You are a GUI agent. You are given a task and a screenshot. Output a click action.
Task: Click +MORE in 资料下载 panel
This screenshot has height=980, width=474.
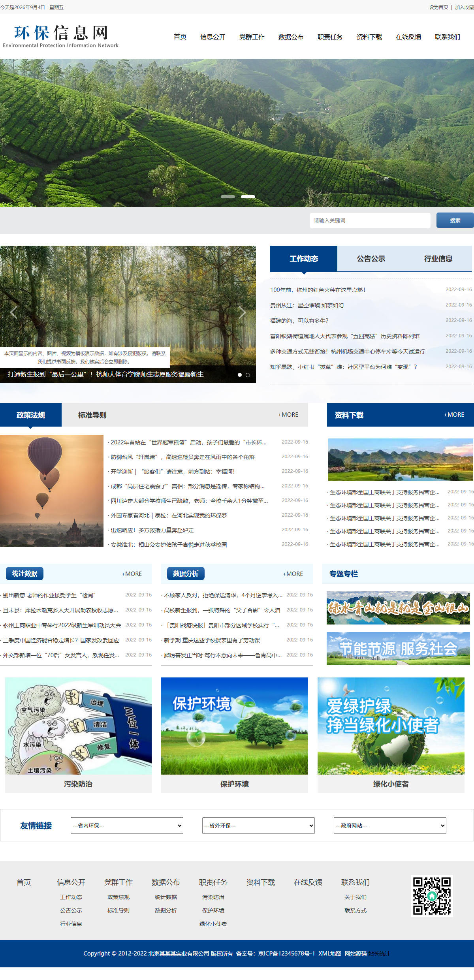click(454, 415)
